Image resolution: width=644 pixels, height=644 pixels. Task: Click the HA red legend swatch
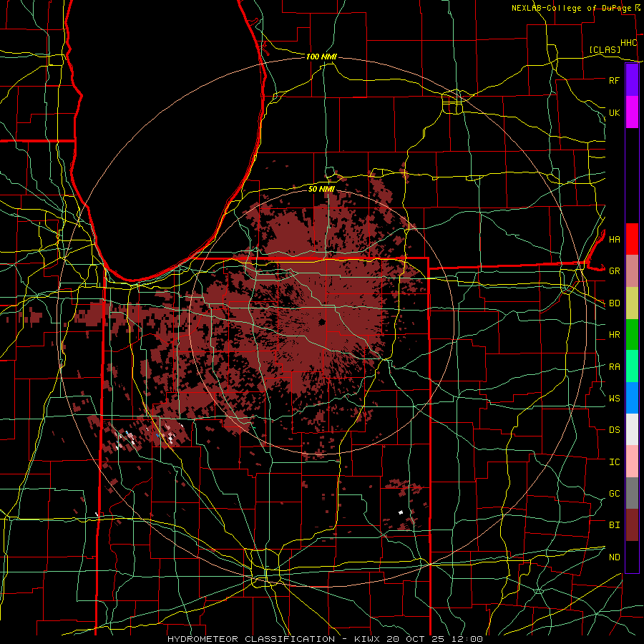[632, 239]
